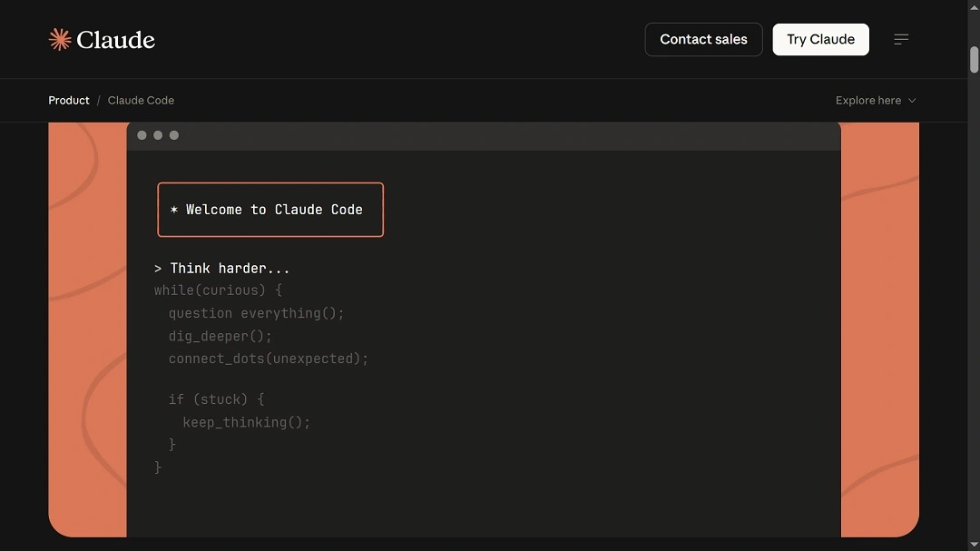
Task: Click the first terminal window dot
Action: click(142, 134)
